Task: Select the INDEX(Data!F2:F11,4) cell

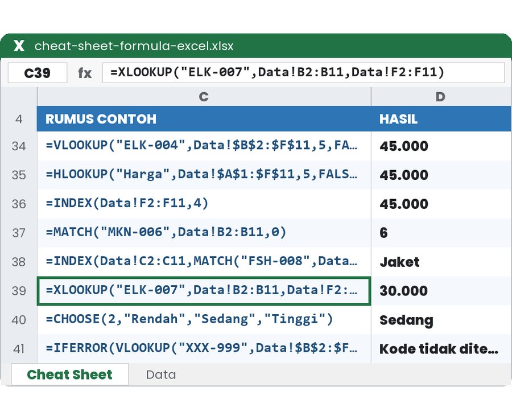Action: click(204, 204)
